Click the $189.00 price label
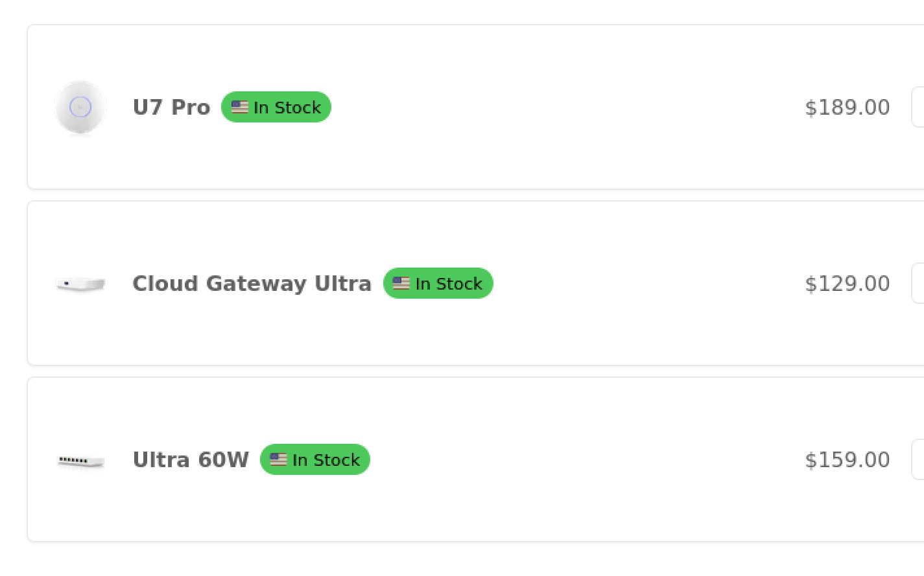Viewport: 924px width, 576px height. (847, 107)
